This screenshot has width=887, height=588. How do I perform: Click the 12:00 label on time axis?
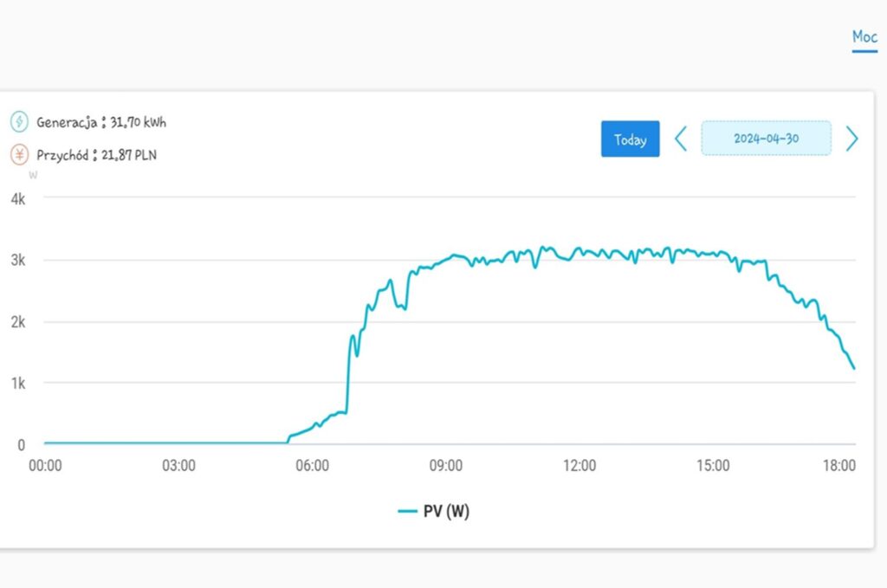pos(579,466)
